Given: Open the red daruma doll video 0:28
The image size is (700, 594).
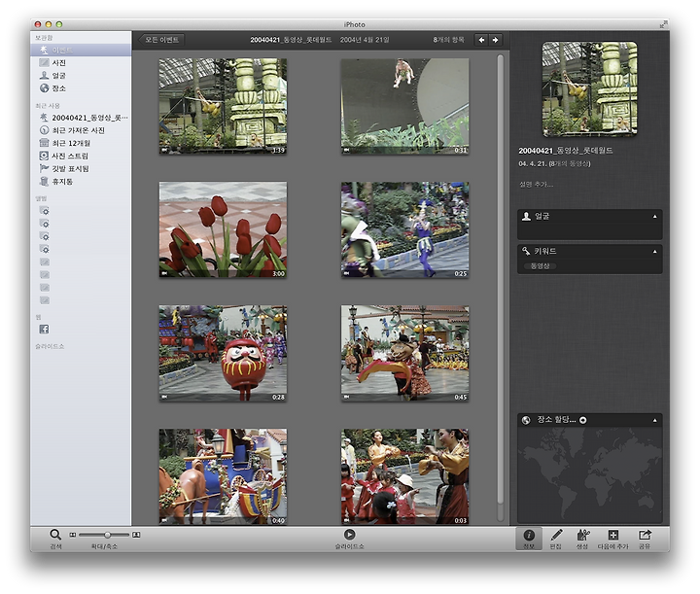Looking at the screenshot, I should coord(223,354).
